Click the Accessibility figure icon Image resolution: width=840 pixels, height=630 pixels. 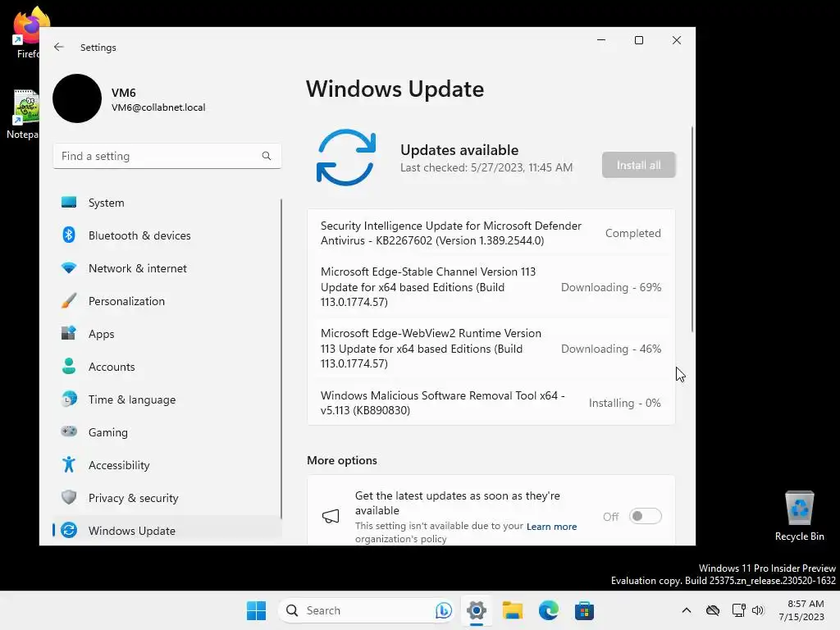point(69,464)
